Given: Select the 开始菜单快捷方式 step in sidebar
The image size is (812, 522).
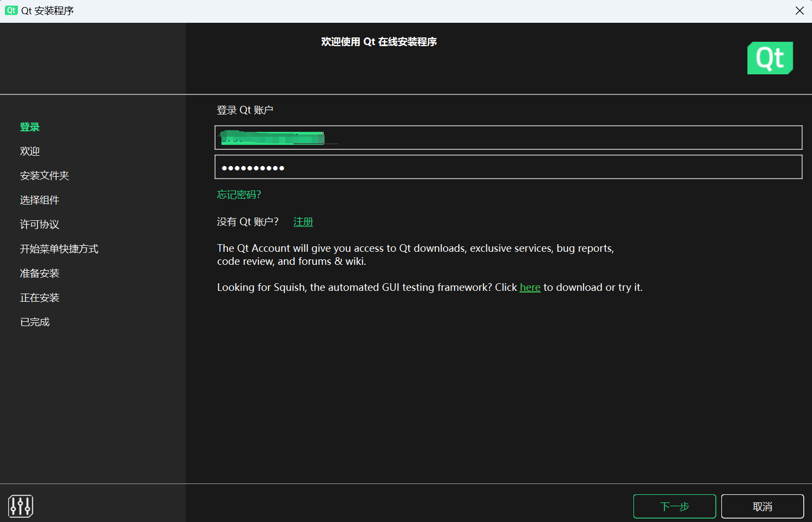Looking at the screenshot, I should (x=59, y=249).
